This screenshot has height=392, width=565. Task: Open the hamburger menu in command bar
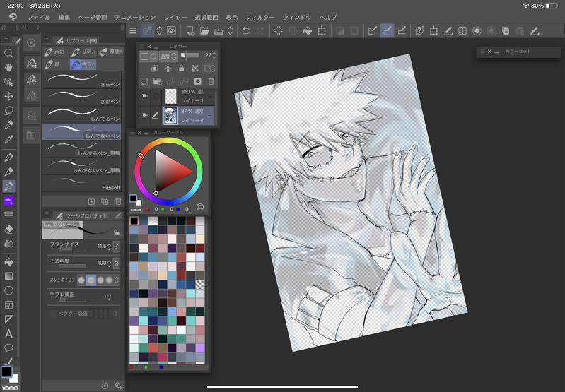133,31
